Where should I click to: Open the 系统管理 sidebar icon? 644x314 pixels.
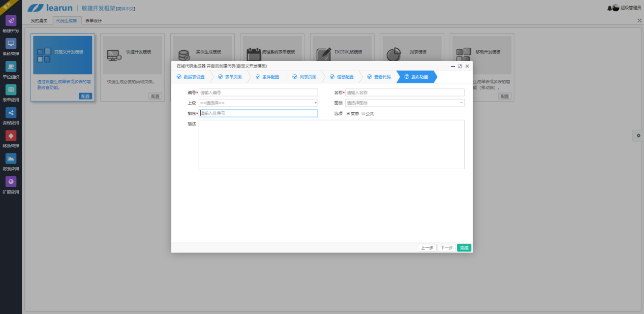[11, 44]
